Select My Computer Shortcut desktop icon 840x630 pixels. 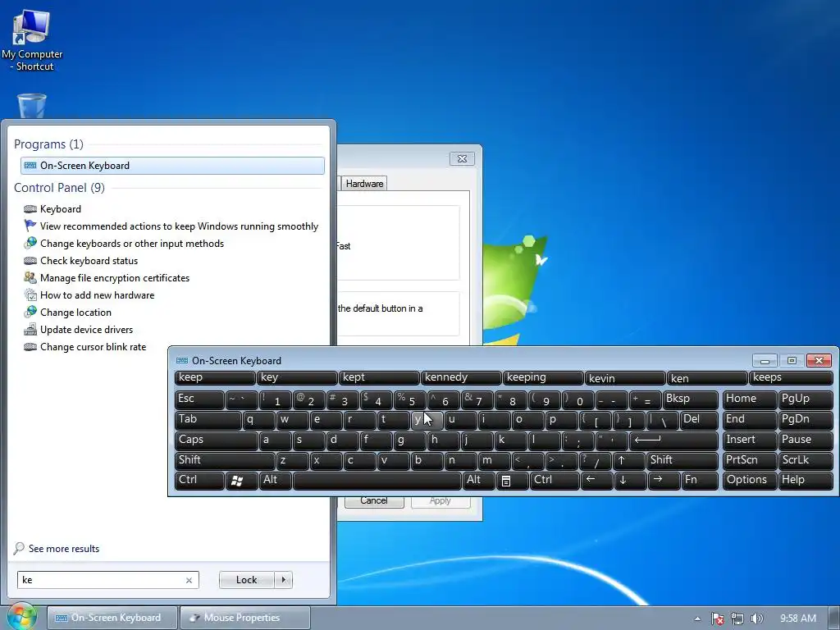pos(32,40)
